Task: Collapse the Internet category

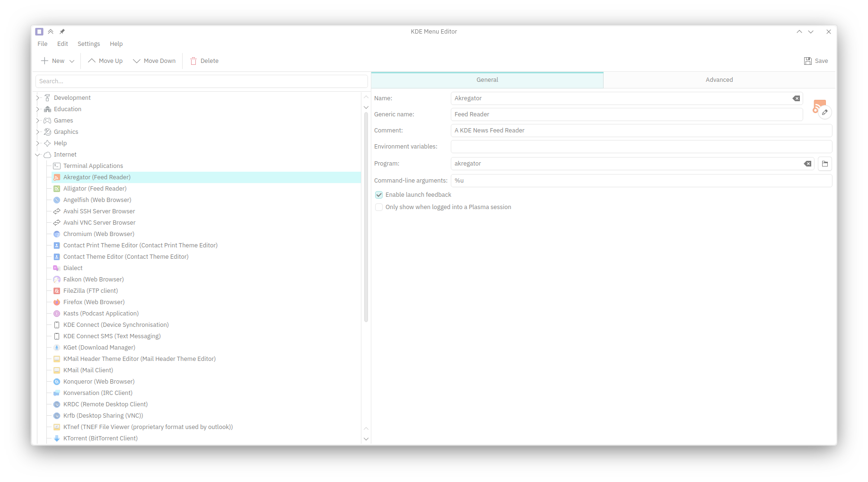Action: point(38,155)
